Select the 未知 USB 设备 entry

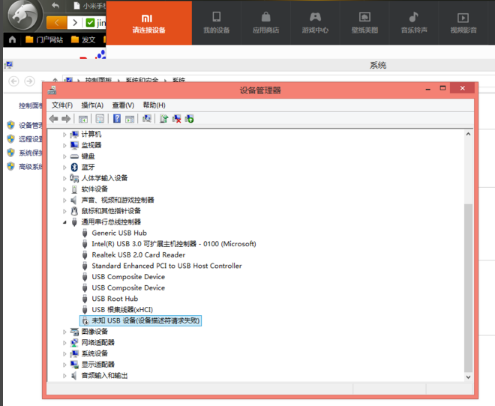tap(141, 321)
